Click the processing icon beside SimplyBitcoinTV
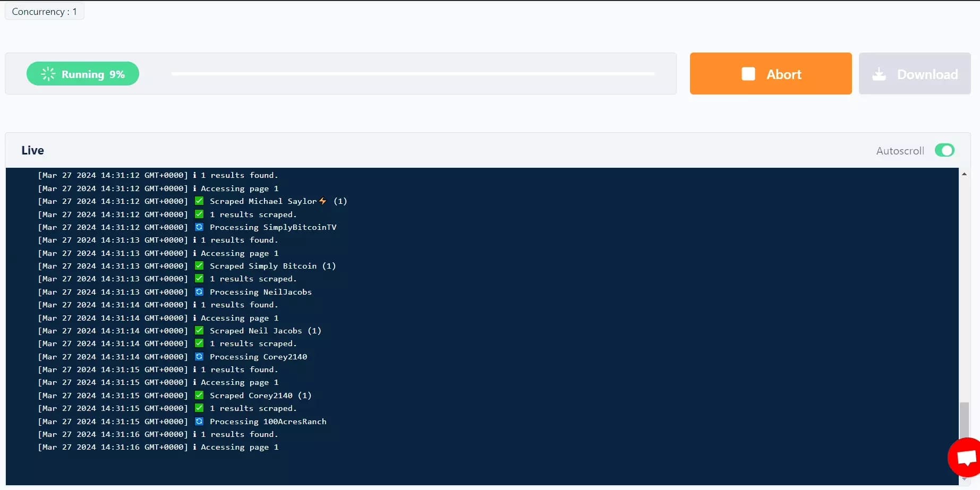 [x=199, y=227]
